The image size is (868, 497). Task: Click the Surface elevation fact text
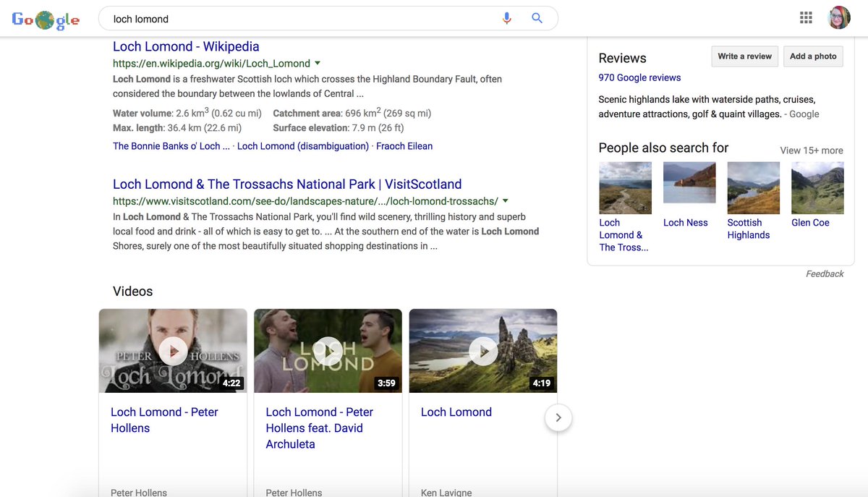[x=338, y=128]
